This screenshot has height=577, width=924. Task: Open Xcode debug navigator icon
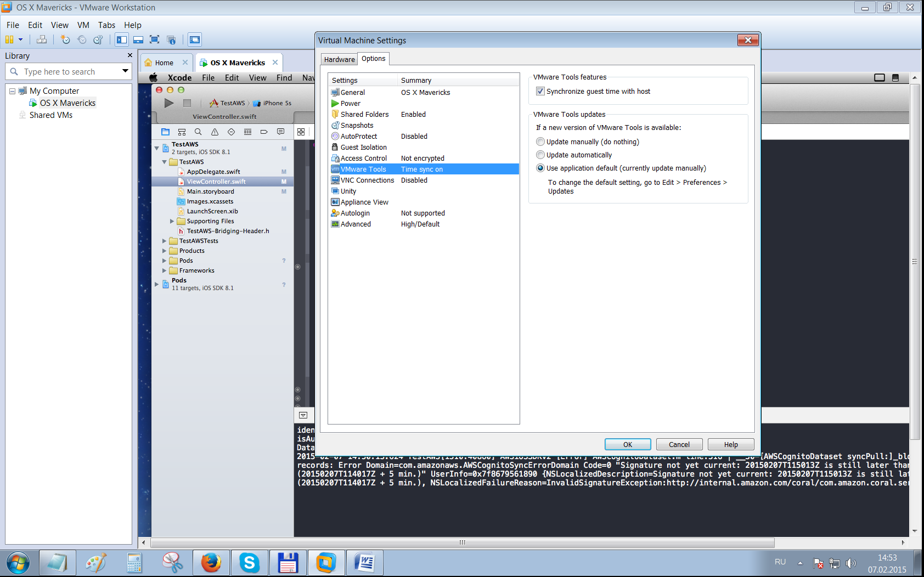(247, 132)
